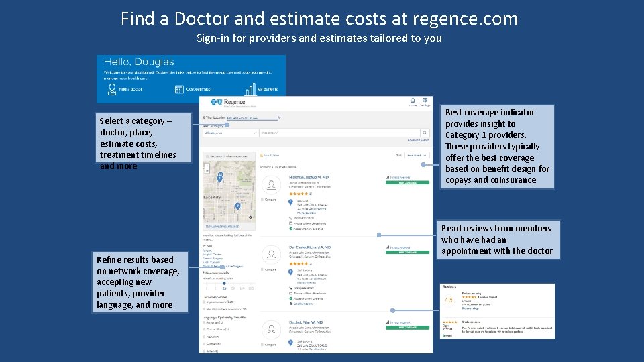Click Hickman's profile avatar
The height and width of the screenshot is (362, 644).
click(271, 185)
